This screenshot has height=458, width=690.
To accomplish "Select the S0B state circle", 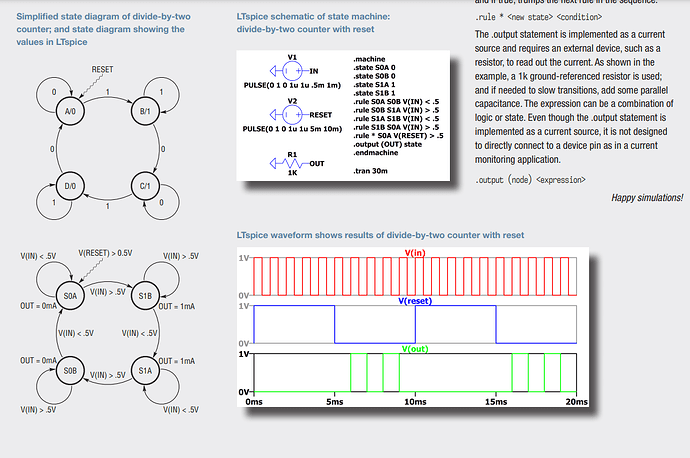I will coord(71,370).
